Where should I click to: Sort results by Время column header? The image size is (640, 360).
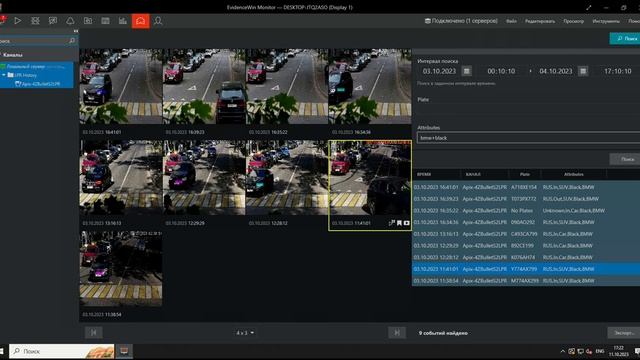point(436,174)
